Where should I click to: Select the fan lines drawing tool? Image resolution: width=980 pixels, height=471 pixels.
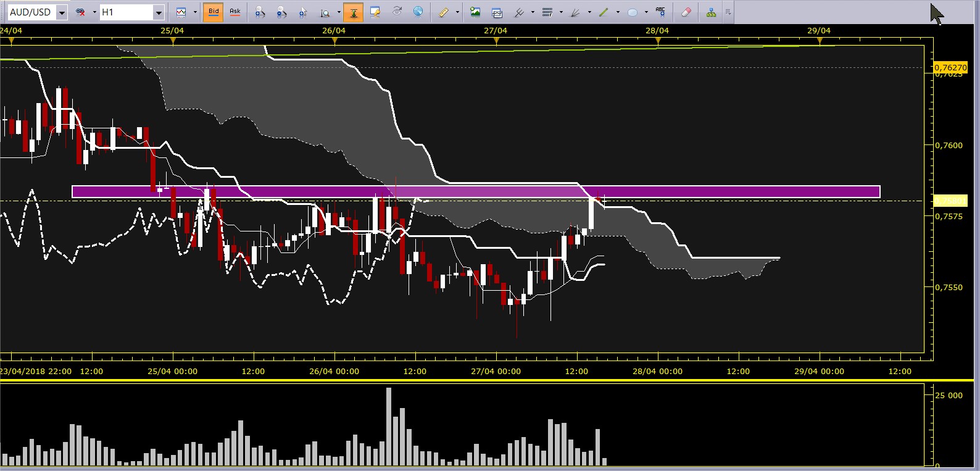pyautogui.click(x=576, y=12)
